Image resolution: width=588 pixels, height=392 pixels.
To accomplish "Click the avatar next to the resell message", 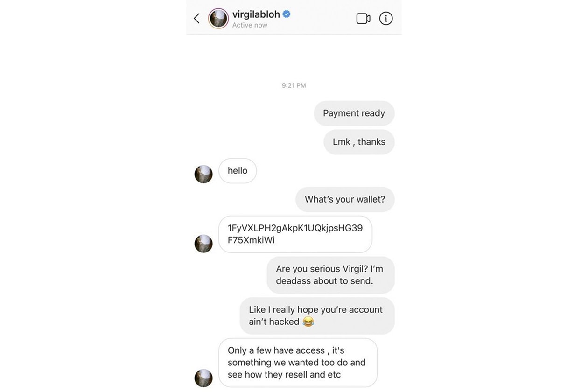I will (203, 378).
